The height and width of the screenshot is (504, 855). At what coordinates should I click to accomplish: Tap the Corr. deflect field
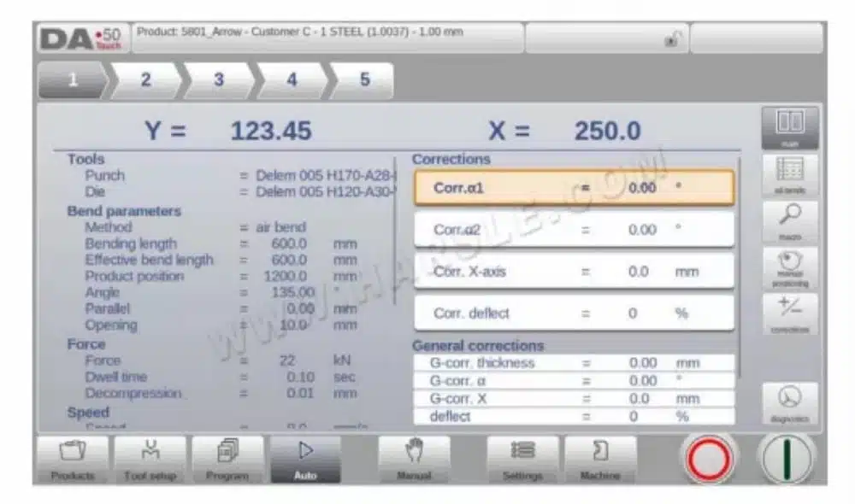pyautogui.click(x=575, y=314)
